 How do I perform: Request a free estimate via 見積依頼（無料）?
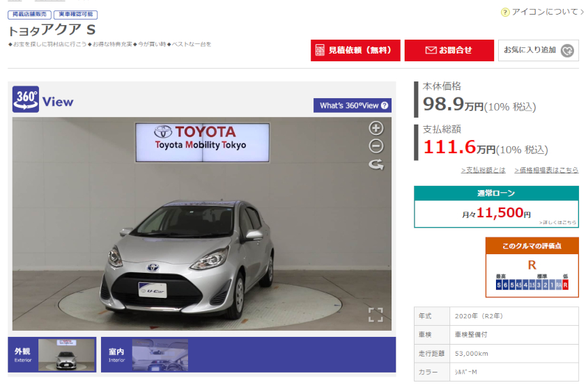(355, 50)
